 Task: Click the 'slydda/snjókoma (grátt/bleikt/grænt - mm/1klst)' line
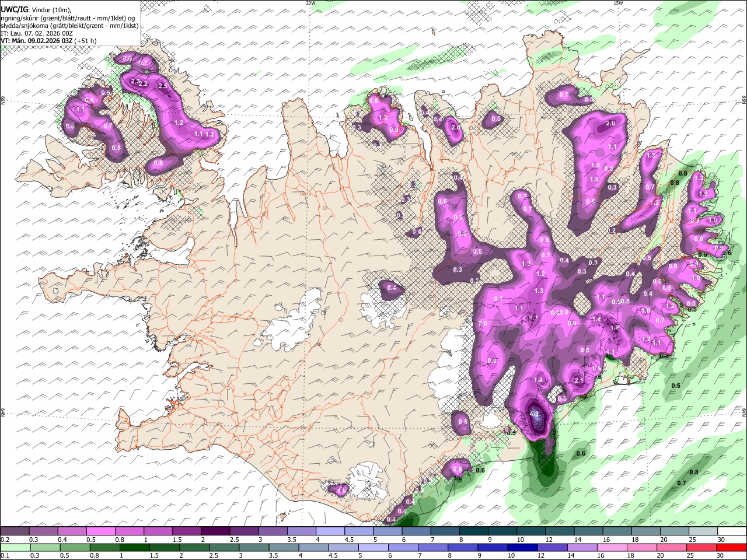pyautogui.click(x=70, y=26)
